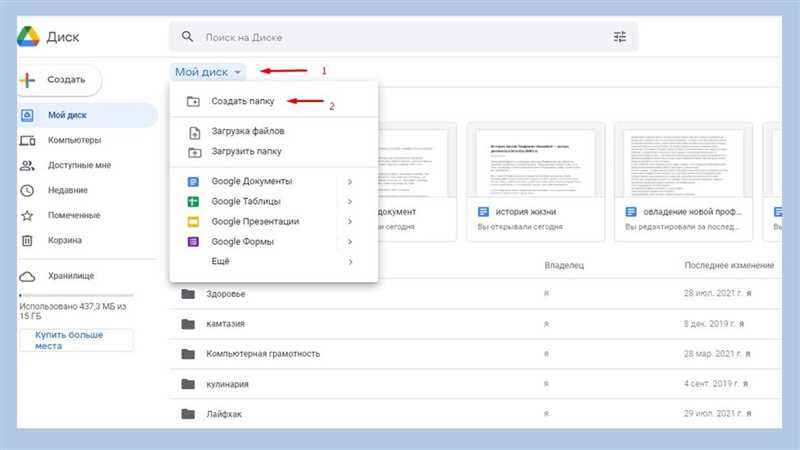Click the Google Drive logo
This screenshot has height=450, width=800.
[28, 37]
